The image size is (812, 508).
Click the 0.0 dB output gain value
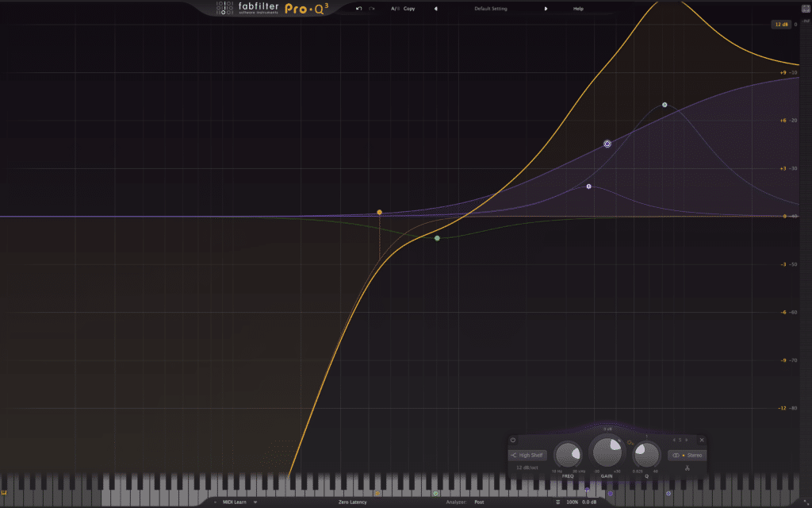click(x=589, y=502)
